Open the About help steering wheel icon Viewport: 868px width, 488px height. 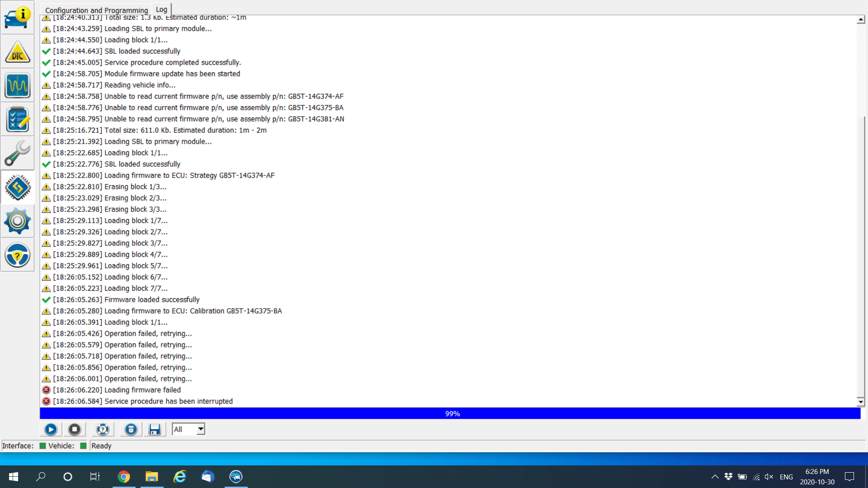17,255
